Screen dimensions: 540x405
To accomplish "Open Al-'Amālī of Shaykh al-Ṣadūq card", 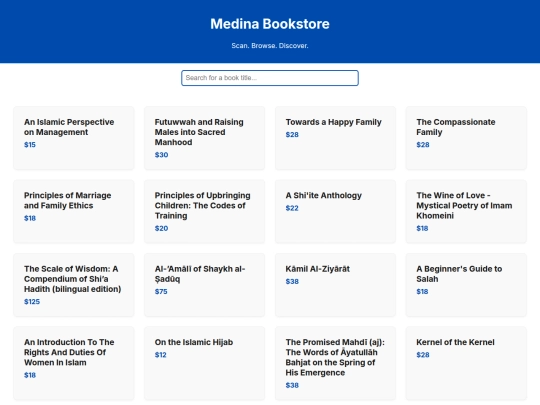I will click(x=205, y=285).
